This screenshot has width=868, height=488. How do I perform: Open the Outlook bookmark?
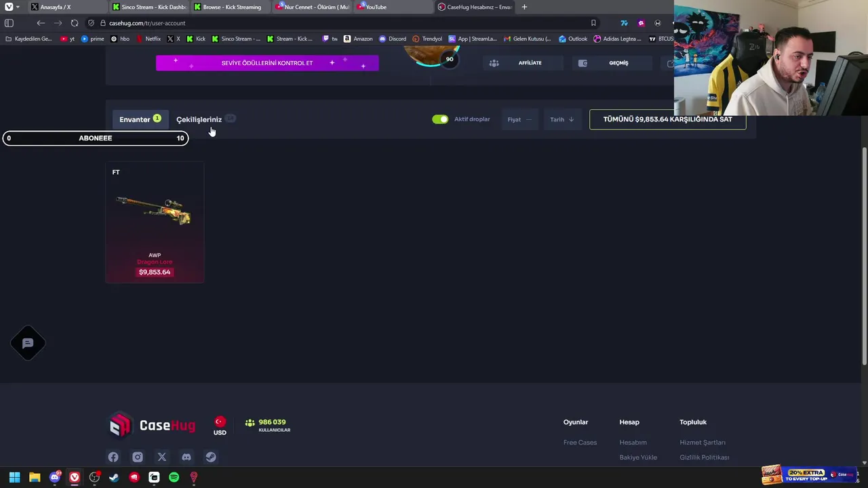[x=573, y=39]
